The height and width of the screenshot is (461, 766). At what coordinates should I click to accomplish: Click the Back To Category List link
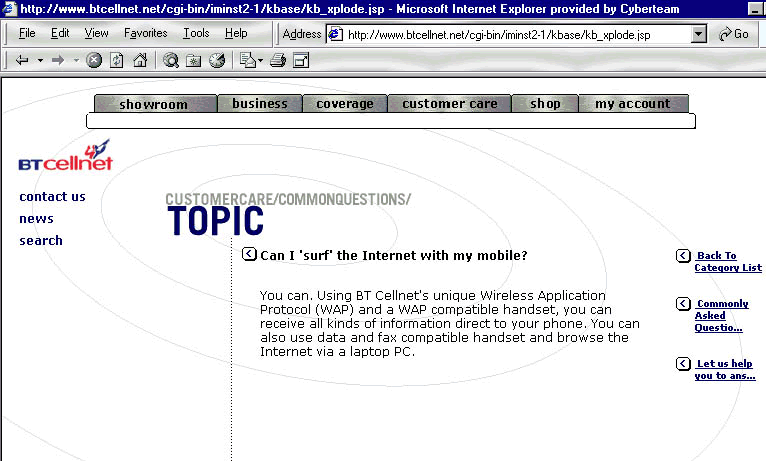click(x=728, y=262)
